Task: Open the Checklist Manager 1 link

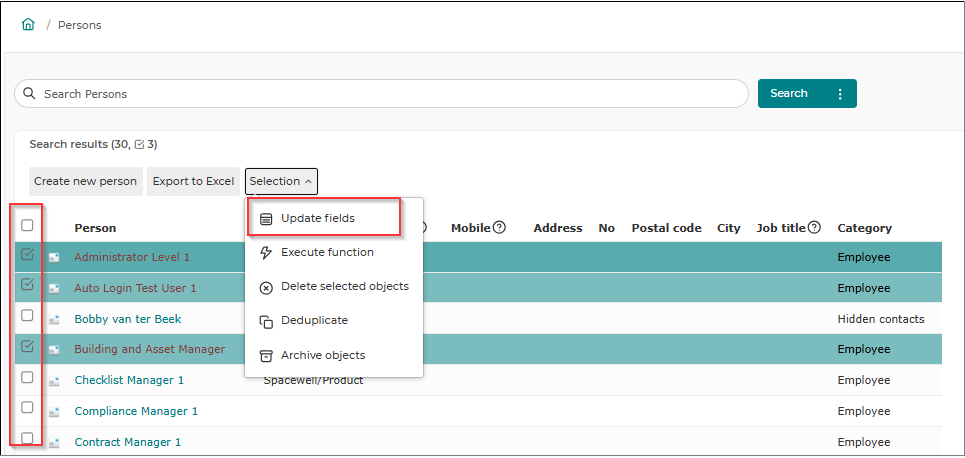Action: coord(129,380)
